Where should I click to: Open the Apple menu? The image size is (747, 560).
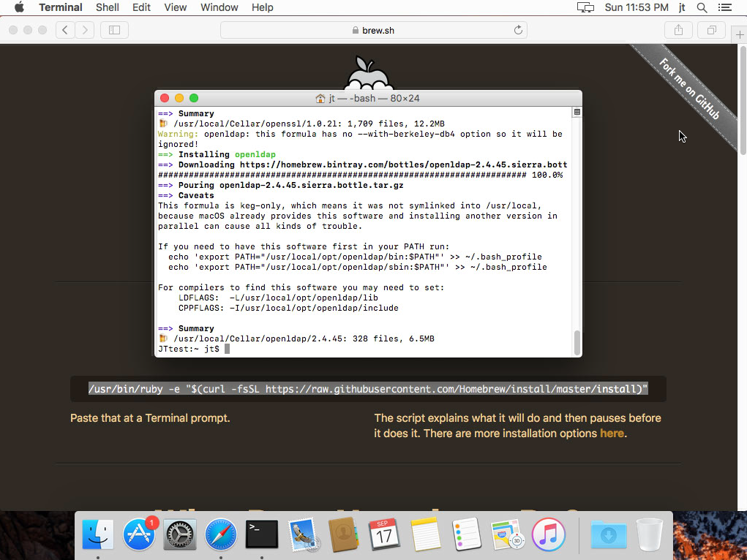pos(19,7)
